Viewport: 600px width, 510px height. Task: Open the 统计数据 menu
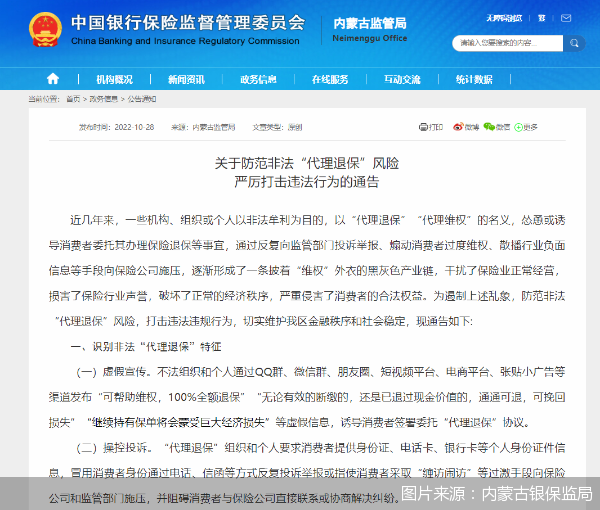click(x=474, y=79)
